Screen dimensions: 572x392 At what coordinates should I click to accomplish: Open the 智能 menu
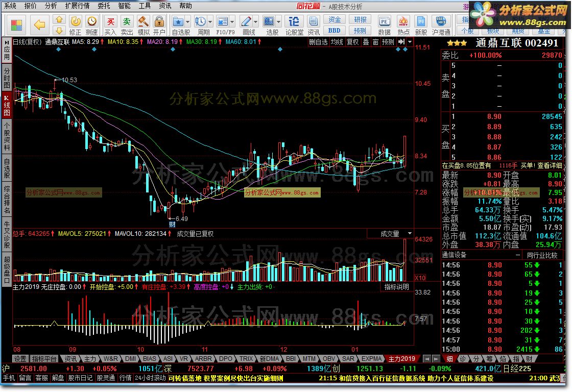click(125, 6)
